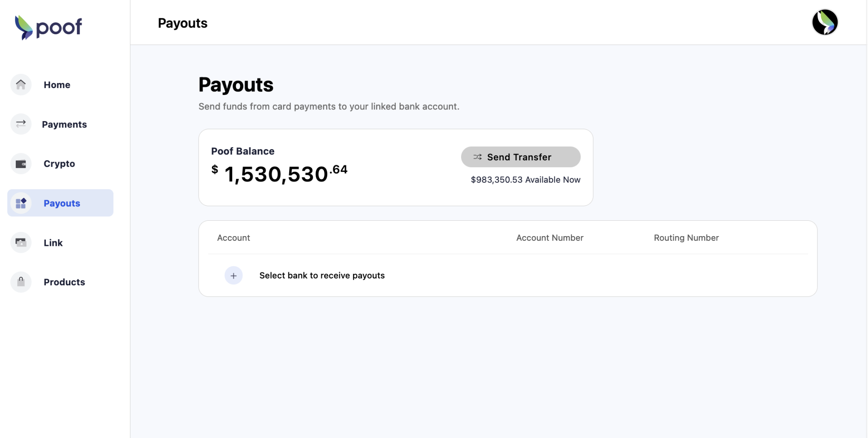Click the Routing Number column header
The width and height of the screenshot is (868, 438).
[x=686, y=238]
